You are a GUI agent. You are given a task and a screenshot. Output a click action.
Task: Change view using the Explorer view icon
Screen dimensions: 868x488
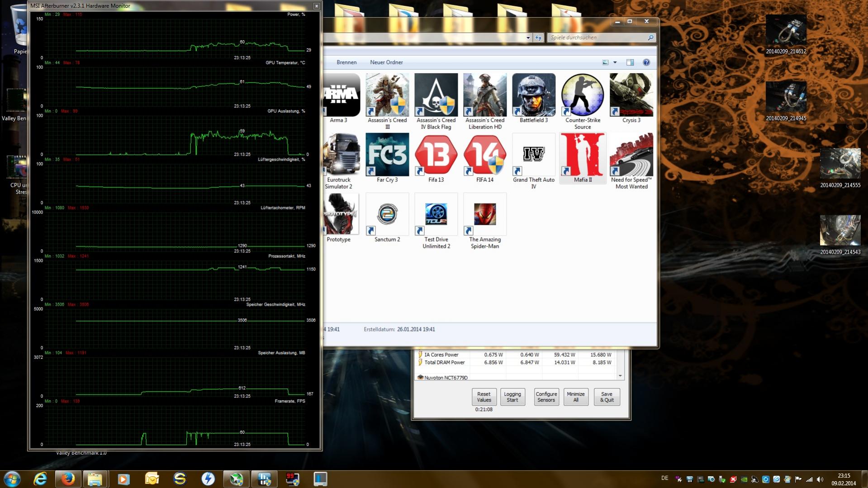click(605, 62)
